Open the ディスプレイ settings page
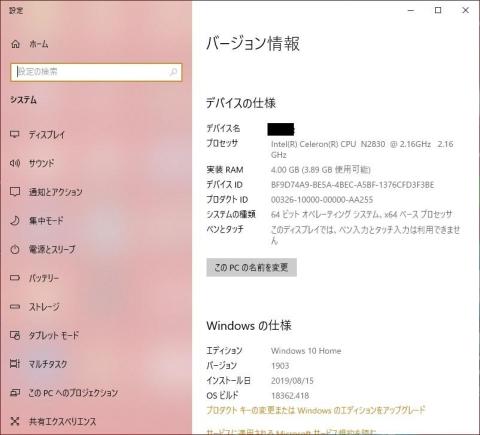The image size is (480, 435). click(x=47, y=135)
